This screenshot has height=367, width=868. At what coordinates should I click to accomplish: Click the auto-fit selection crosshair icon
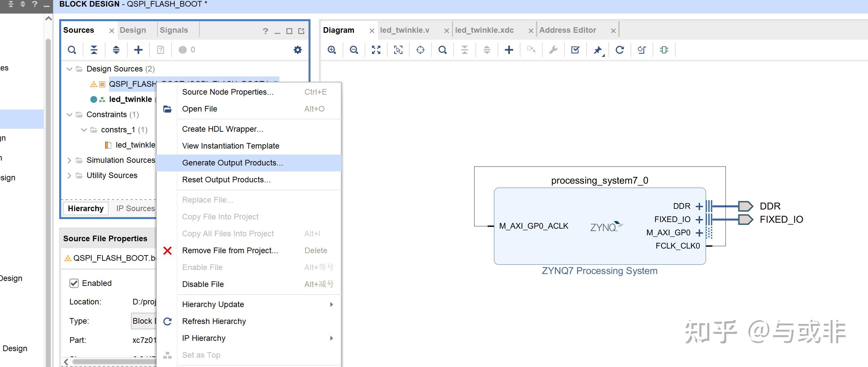pyautogui.click(x=420, y=50)
